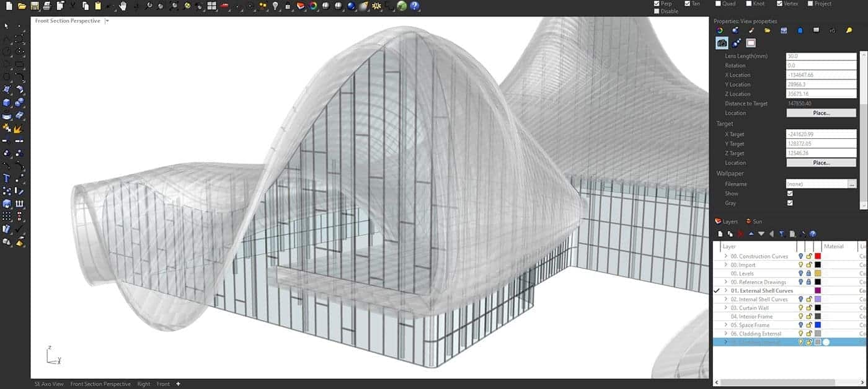Viewport: 868px width, 389px height.
Task: Click the Place button under Location
Action: 821,112
